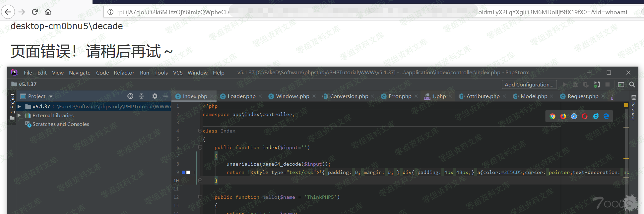644x214 pixels.
Task: Expand External Libraries tree node
Action: click(19, 115)
